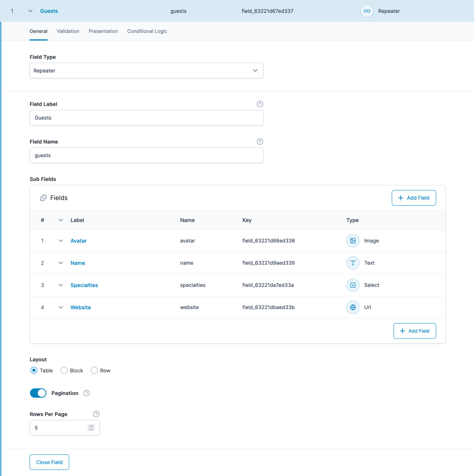Click help icon beside Rows Per Page

96,414
